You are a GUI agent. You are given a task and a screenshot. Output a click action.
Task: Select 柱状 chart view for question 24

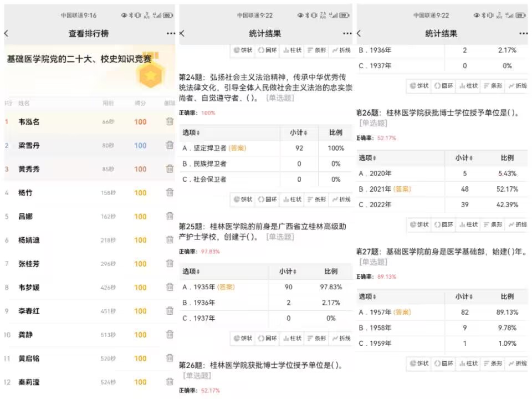tap(292, 199)
